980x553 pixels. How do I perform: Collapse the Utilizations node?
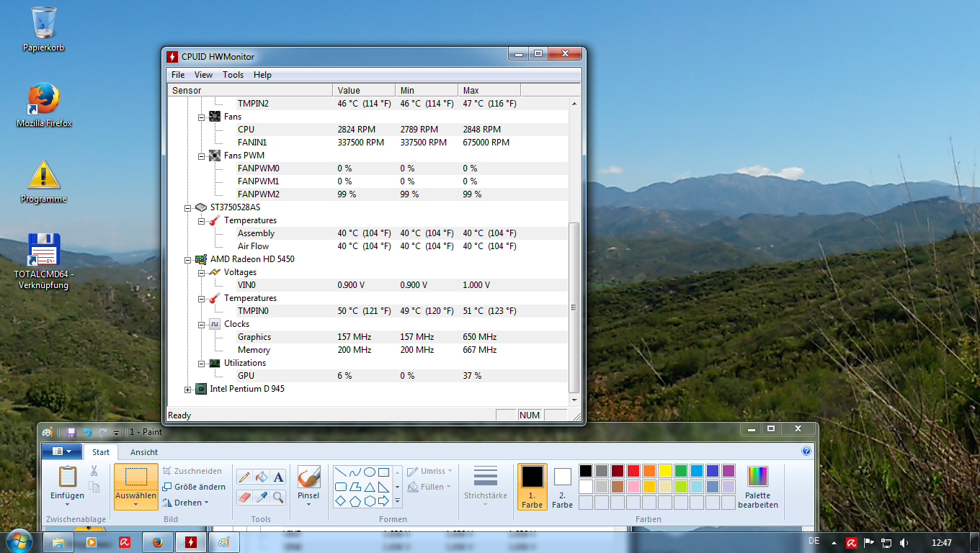point(202,363)
